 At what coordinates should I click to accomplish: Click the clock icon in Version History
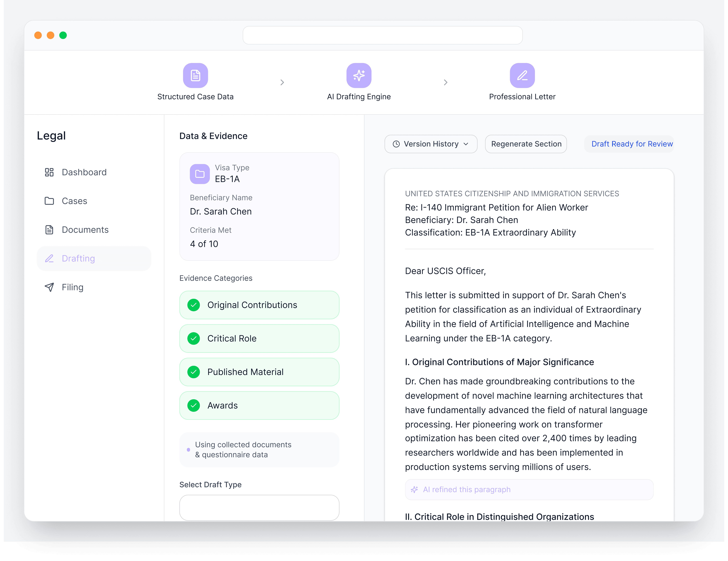click(x=396, y=144)
